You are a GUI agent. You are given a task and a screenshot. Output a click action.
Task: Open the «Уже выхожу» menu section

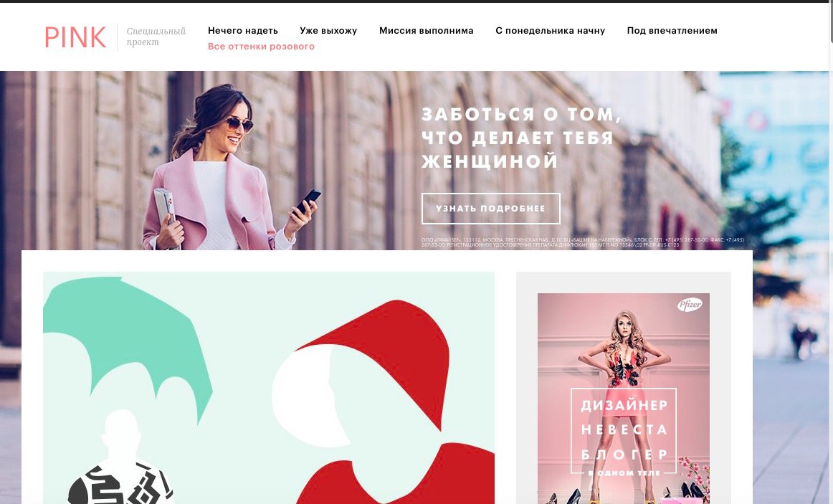coord(328,31)
